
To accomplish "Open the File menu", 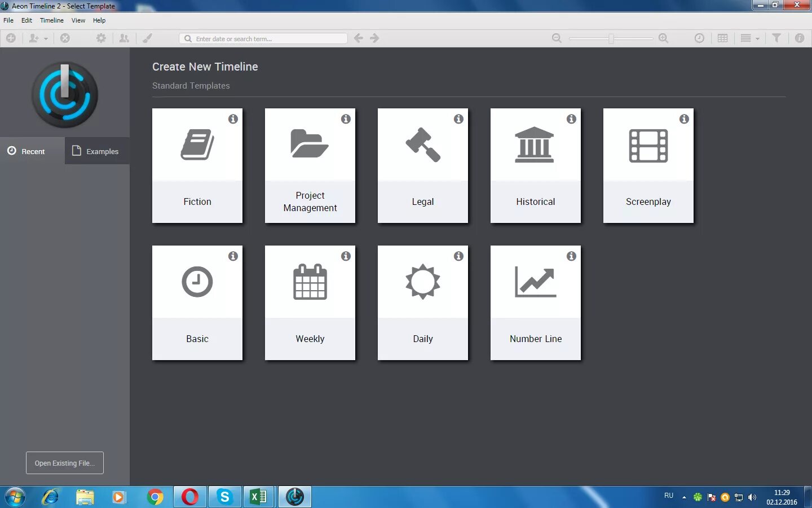I will [x=8, y=20].
